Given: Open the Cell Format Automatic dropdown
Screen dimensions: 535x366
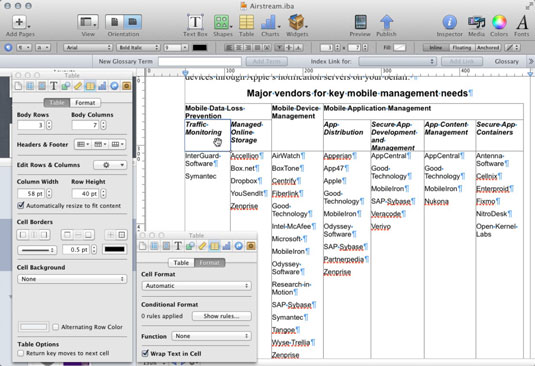Looking at the screenshot, I should [197, 286].
